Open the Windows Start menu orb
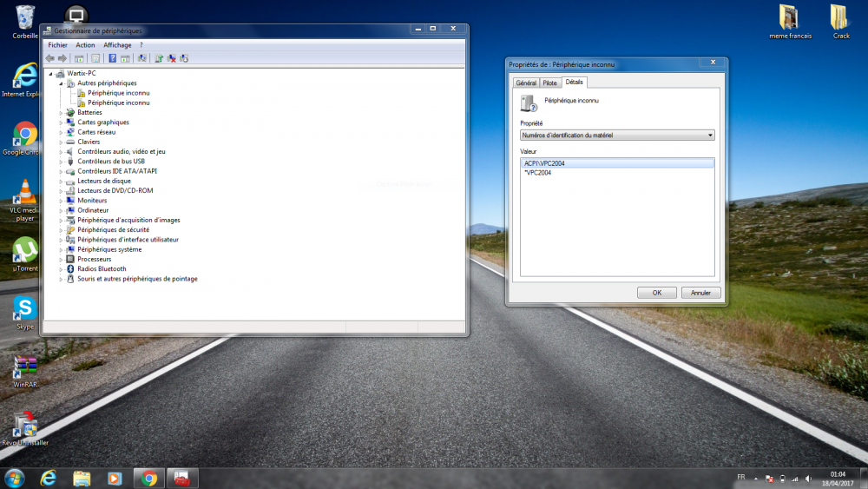 [15, 478]
